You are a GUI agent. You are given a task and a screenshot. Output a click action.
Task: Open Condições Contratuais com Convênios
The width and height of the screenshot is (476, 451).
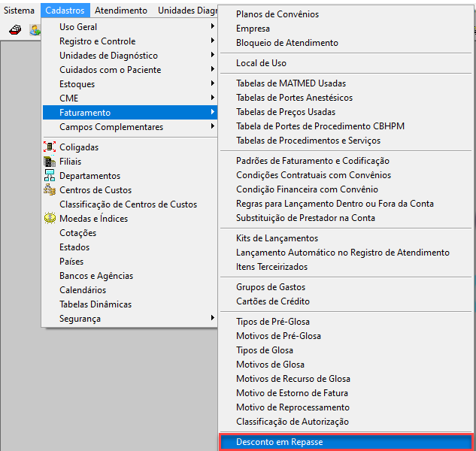(346, 175)
